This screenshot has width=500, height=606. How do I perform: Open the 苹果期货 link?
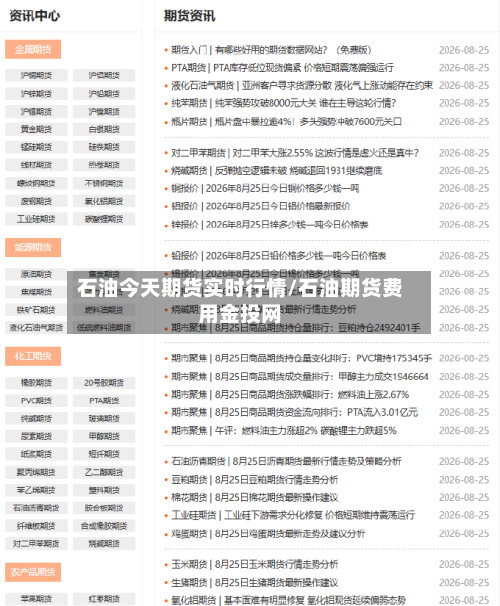point(36,599)
